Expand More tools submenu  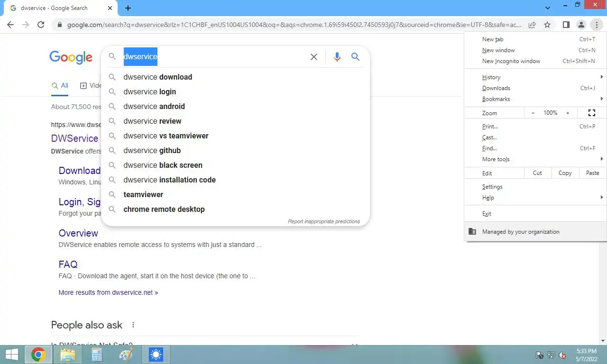pyautogui.click(x=535, y=159)
